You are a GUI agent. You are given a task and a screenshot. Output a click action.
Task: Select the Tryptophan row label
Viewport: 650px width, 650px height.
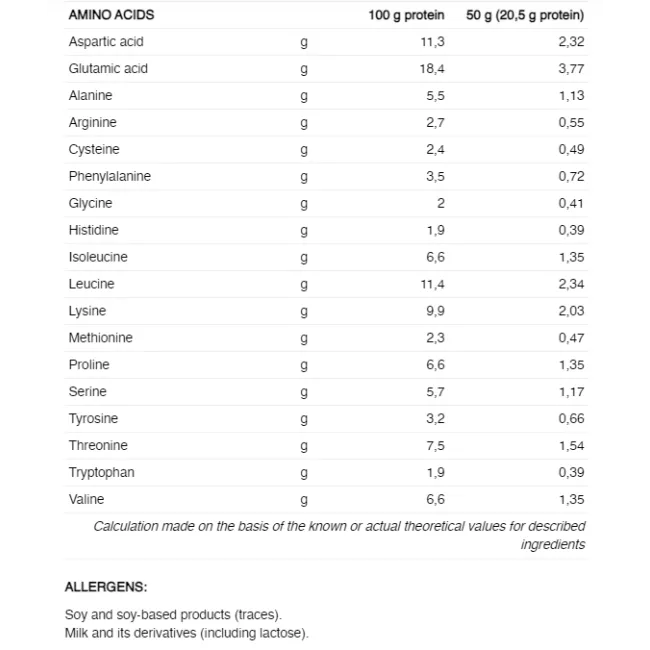point(101,473)
